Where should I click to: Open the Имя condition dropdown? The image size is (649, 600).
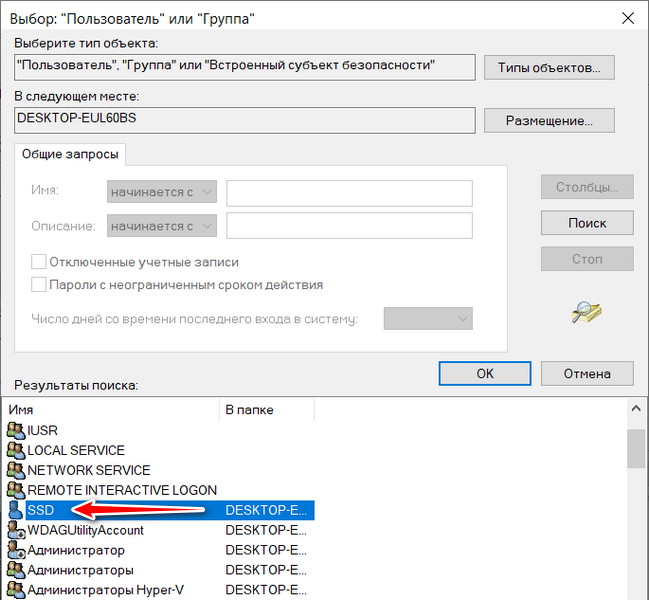tap(161, 192)
